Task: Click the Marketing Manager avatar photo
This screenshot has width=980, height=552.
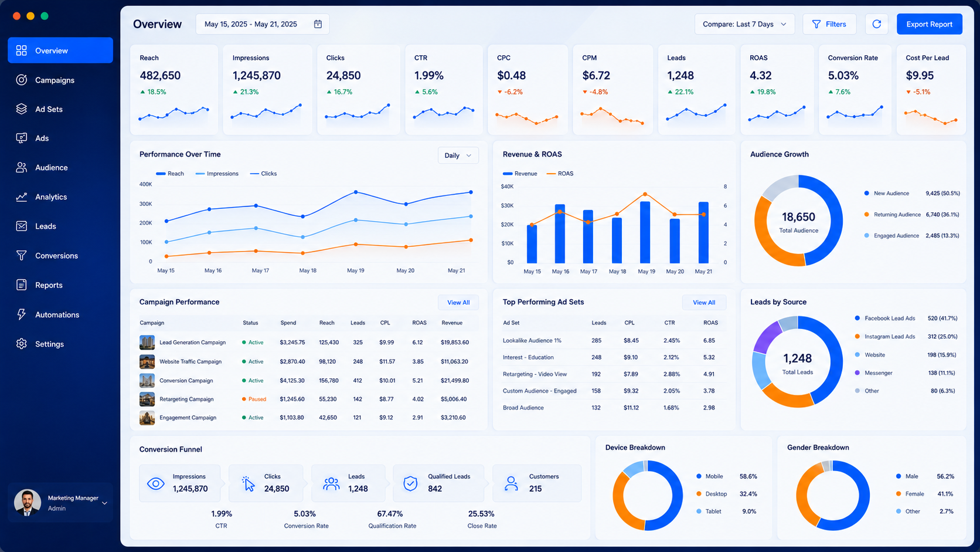Action: 28,503
